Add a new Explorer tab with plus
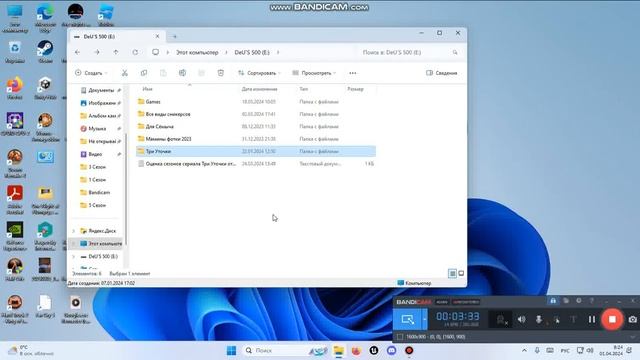The height and width of the screenshot is (360, 640). (x=175, y=37)
